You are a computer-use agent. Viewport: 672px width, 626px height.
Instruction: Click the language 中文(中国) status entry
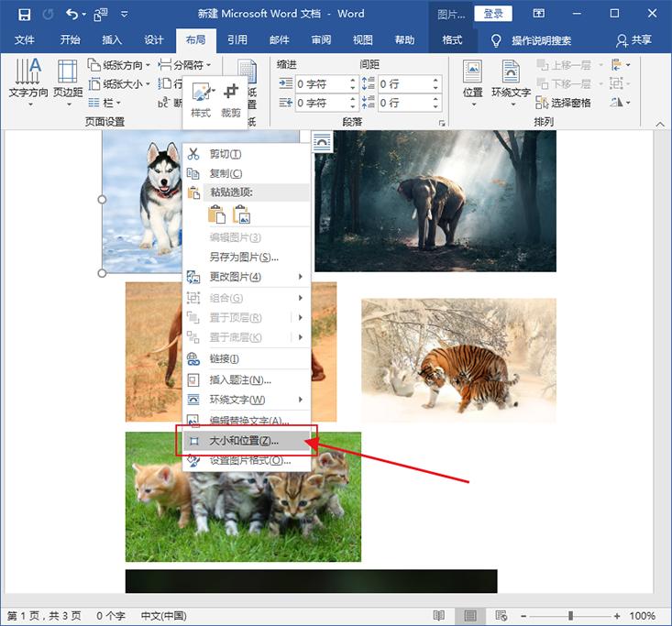tap(164, 616)
